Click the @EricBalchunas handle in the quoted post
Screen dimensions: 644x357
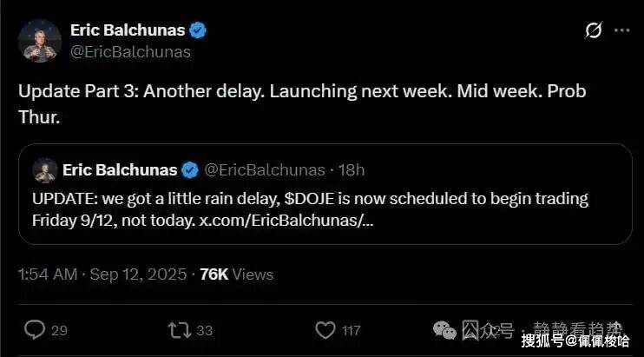point(264,169)
